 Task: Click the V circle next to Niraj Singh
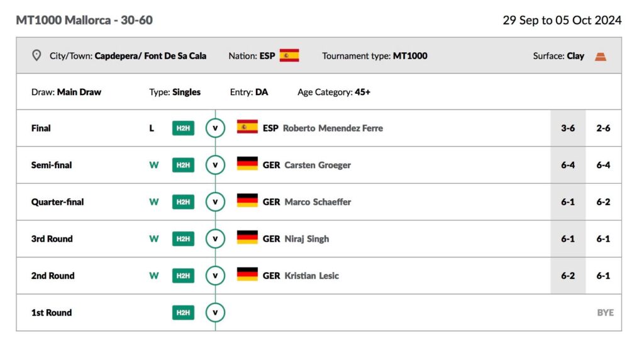[x=215, y=239]
